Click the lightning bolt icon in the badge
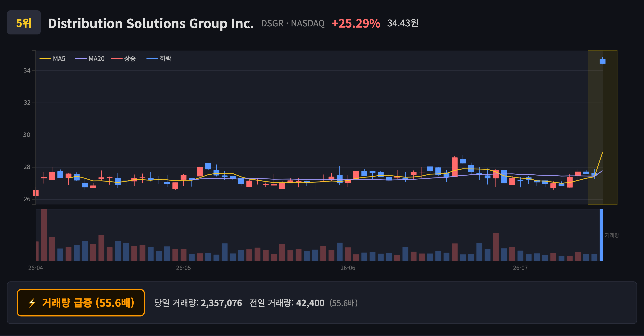Screen dimensions: 644x336 tap(32, 303)
